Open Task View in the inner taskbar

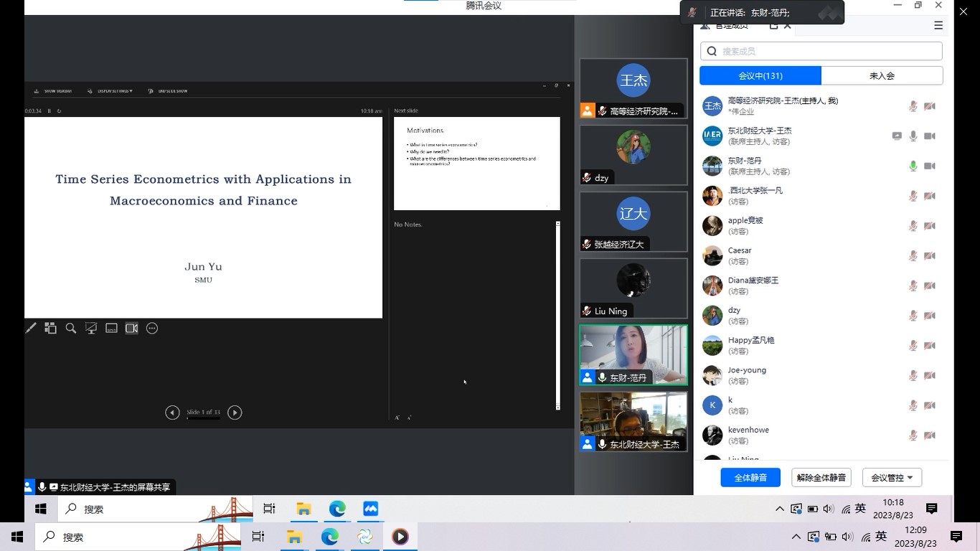point(269,509)
